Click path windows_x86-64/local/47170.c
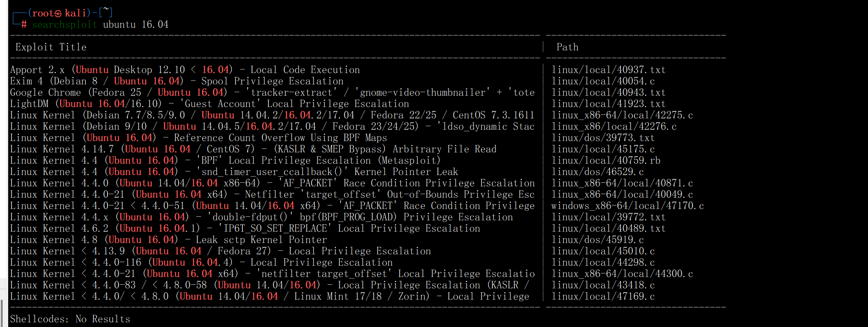This screenshot has height=327, width=868. 627,206
